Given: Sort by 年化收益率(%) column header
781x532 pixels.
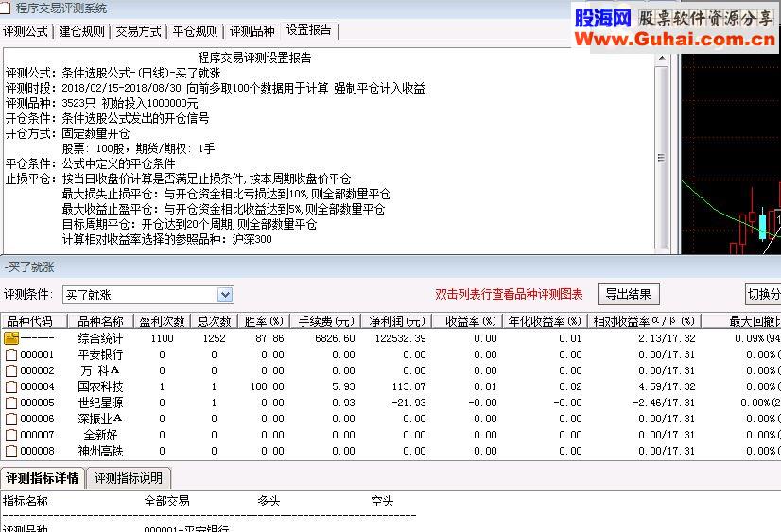Looking at the screenshot, I should point(545,321).
